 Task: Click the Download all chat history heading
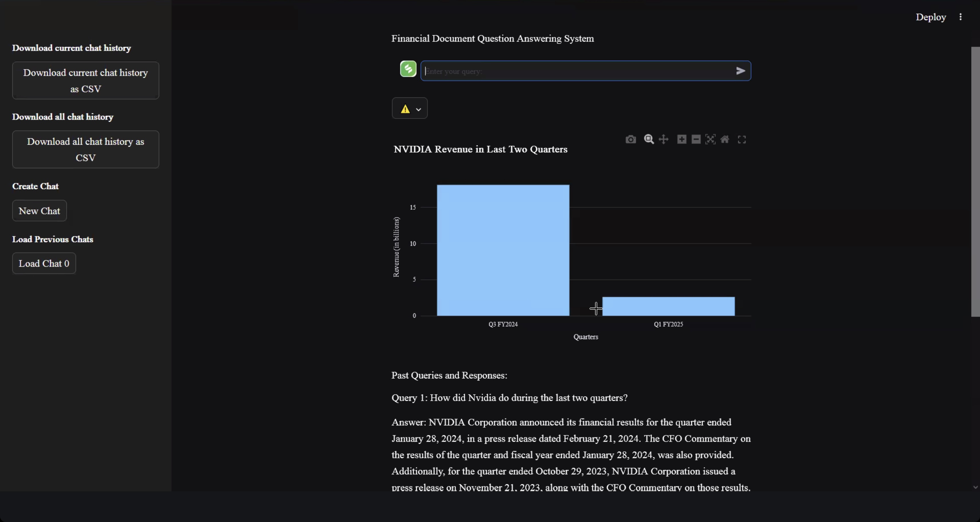point(63,117)
